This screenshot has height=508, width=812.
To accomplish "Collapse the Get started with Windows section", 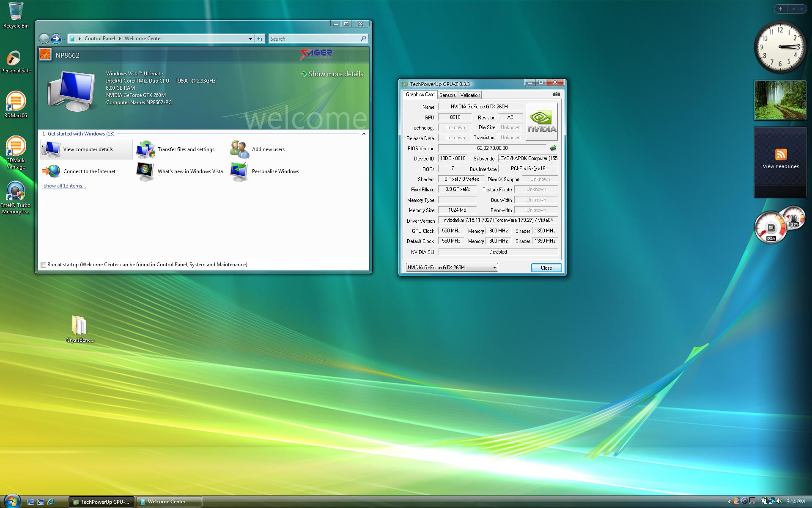I will click(x=364, y=134).
